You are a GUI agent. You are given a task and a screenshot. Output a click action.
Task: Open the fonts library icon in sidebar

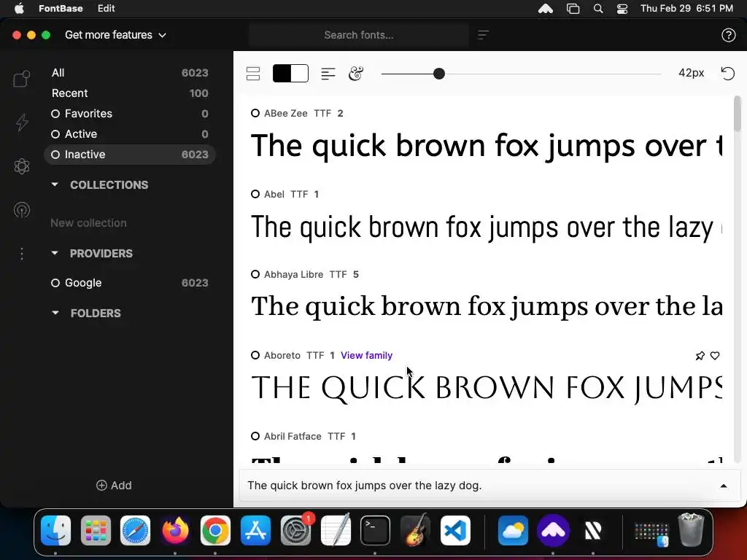(x=21, y=79)
